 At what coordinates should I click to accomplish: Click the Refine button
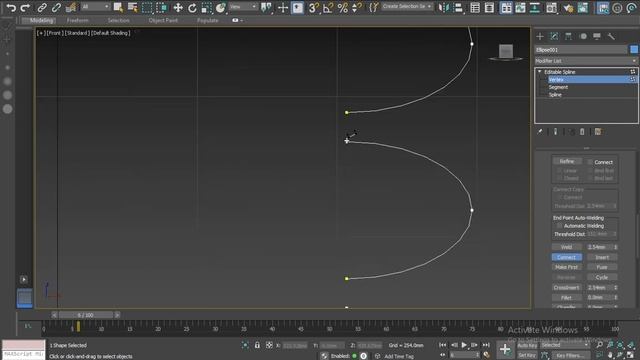[567, 161]
